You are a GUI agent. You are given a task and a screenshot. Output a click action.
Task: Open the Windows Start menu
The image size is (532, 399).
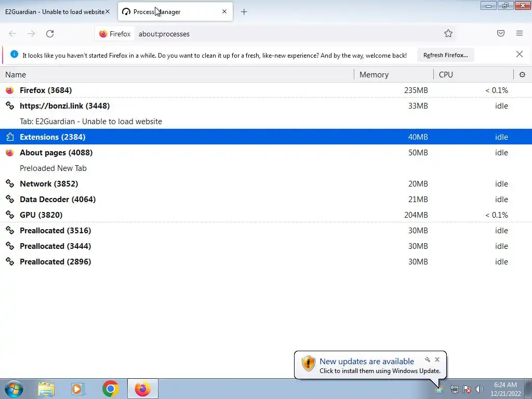point(14,389)
